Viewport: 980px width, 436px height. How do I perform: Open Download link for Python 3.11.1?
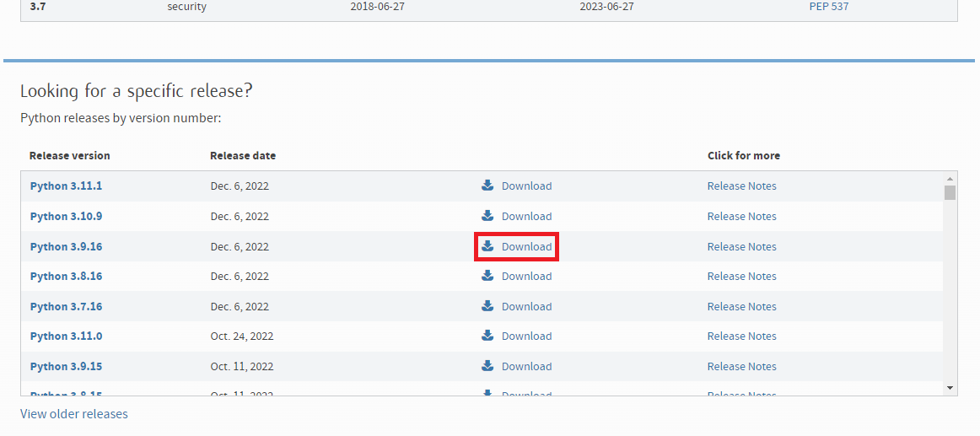[526, 186]
